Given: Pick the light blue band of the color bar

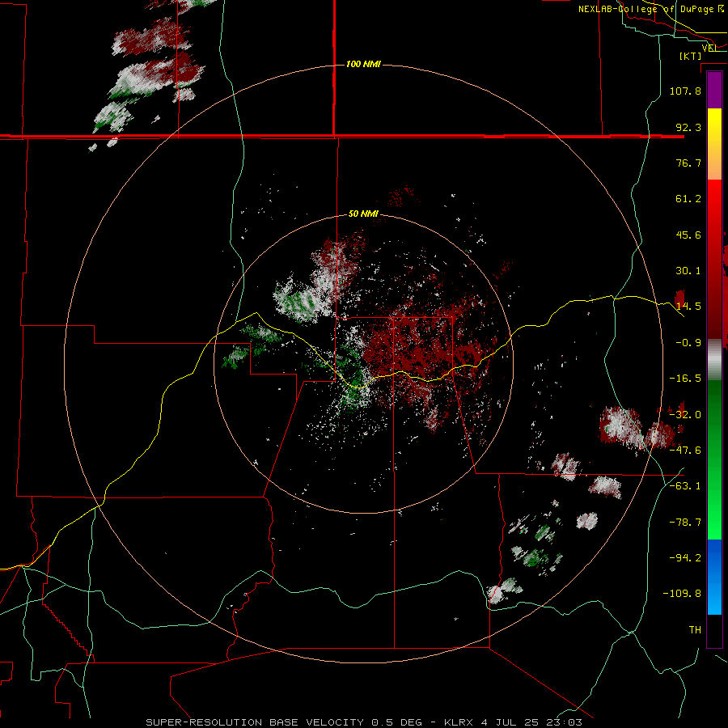Looking at the screenshot, I should pos(714,595).
